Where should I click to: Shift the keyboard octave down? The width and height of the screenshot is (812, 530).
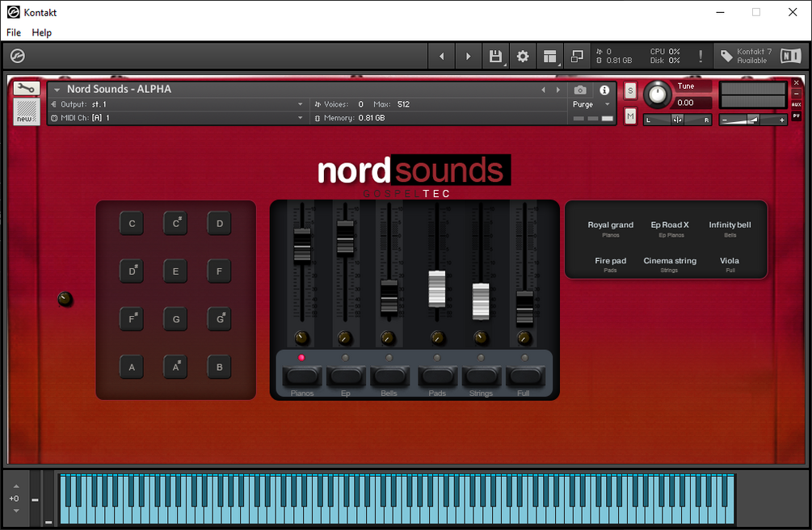16,511
